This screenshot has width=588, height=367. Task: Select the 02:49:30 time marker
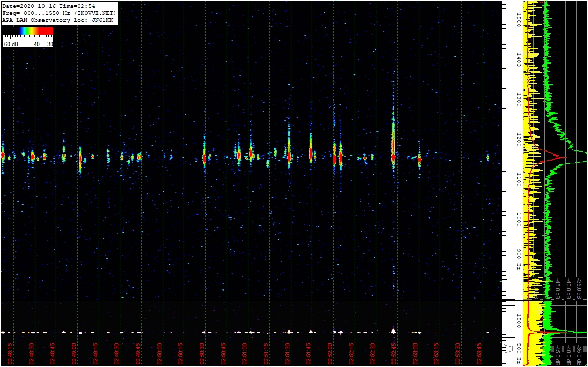pyautogui.click(x=117, y=354)
